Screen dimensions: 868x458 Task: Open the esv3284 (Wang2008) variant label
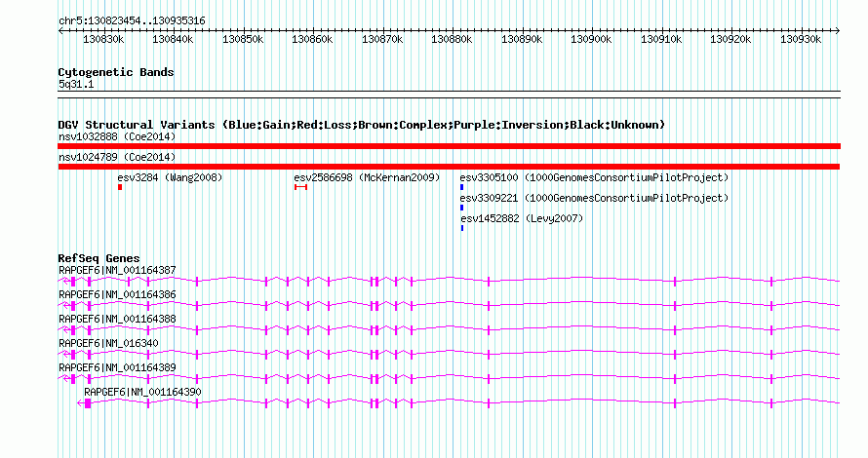(x=170, y=177)
